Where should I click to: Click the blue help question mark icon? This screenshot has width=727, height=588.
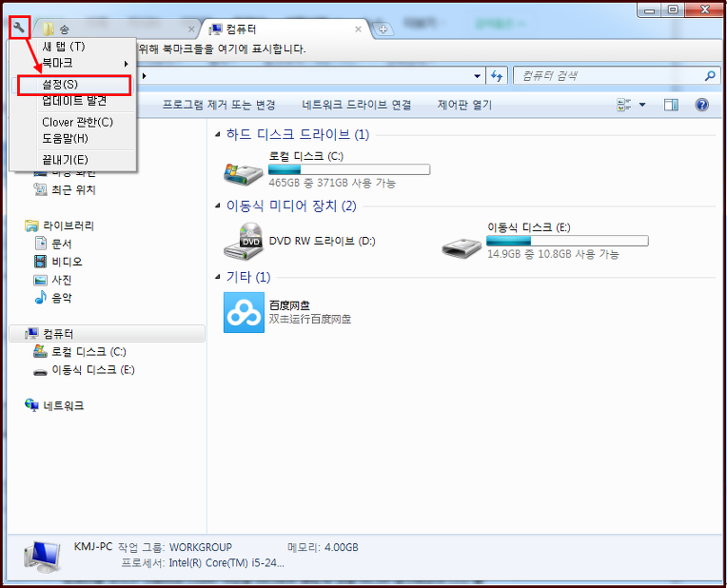(702, 105)
